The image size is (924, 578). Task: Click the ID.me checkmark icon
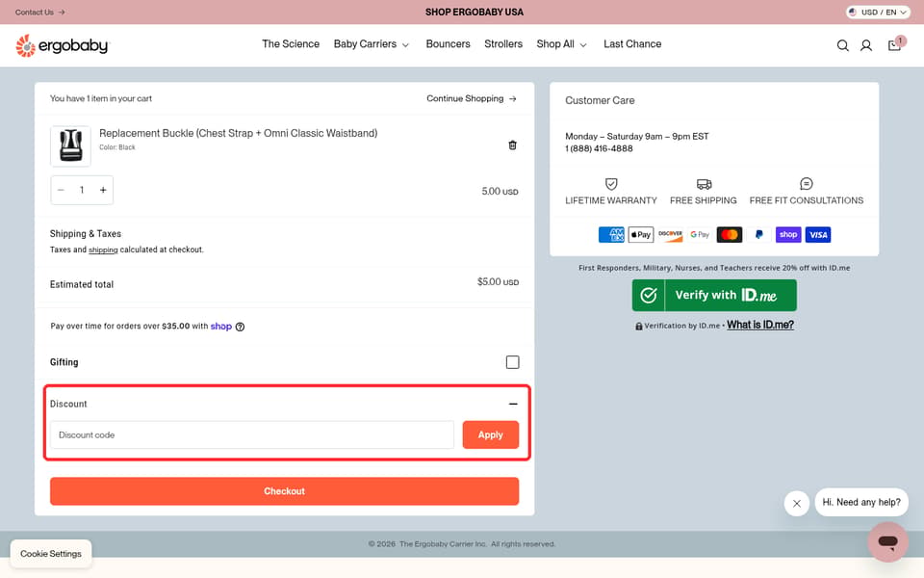(x=648, y=295)
